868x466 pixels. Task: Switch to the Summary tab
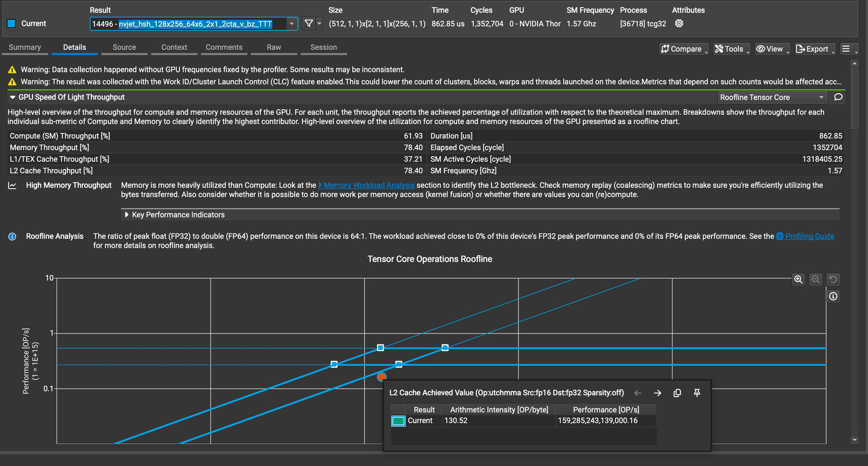25,48
